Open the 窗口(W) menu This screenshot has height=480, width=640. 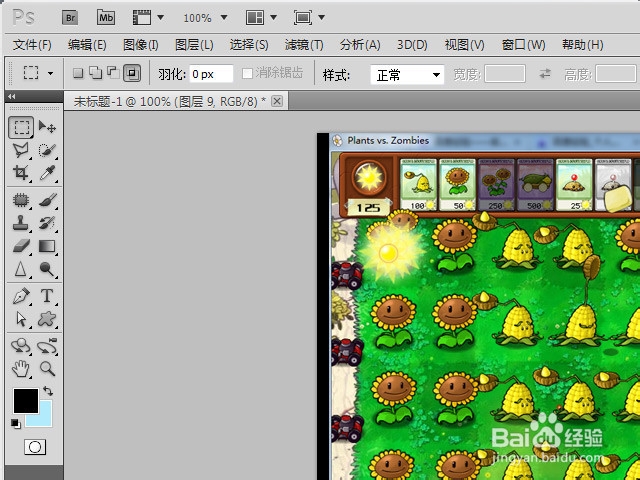point(523,44)
